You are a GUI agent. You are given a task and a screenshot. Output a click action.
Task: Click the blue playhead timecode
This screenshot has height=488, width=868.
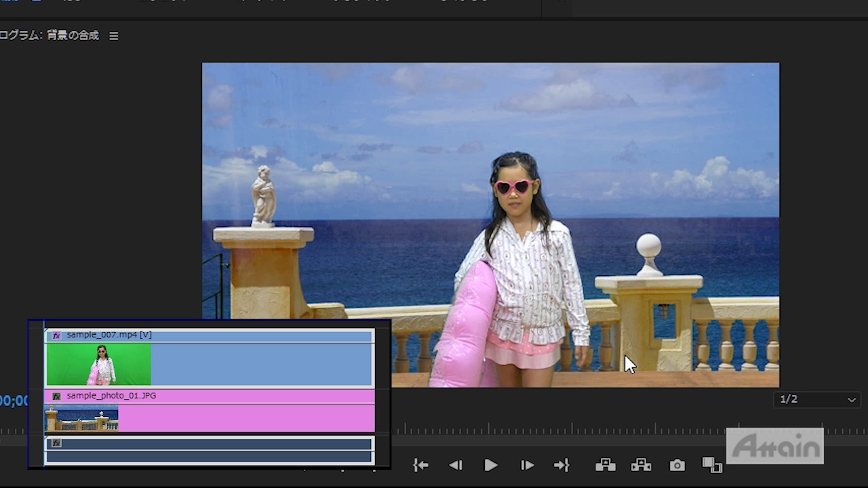click(x=14, y=401)
